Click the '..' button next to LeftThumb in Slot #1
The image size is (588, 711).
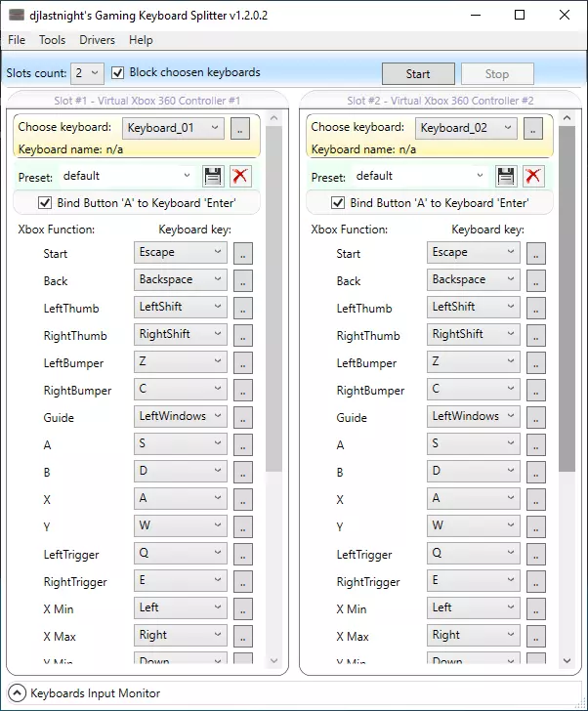243,308
